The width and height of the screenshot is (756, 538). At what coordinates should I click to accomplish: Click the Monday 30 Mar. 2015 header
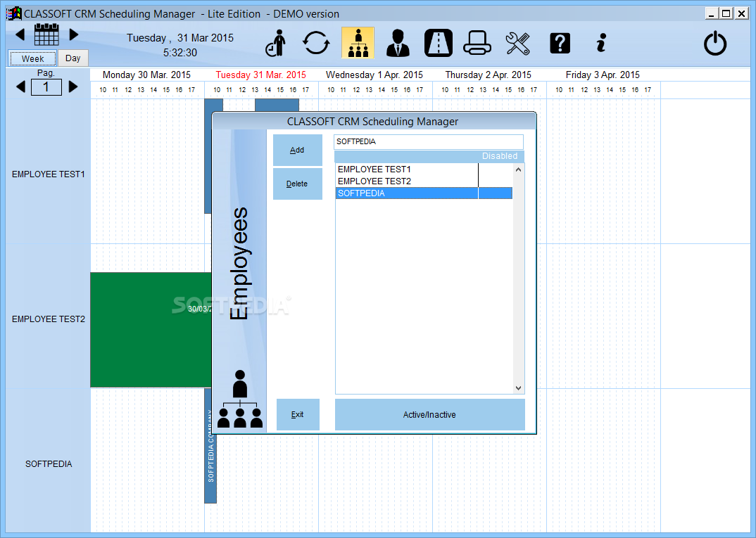(146, 75)
